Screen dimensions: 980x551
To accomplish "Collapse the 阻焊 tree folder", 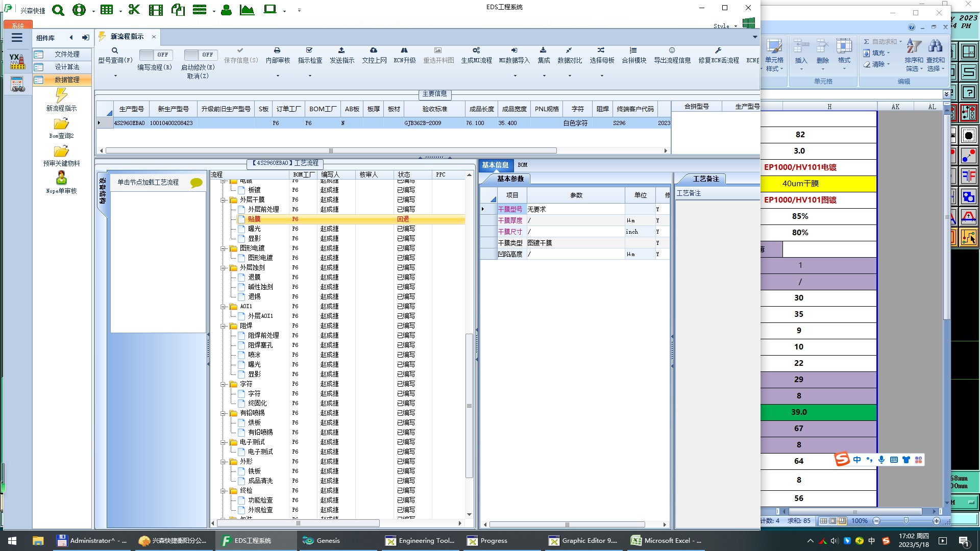I will (224, 326).
